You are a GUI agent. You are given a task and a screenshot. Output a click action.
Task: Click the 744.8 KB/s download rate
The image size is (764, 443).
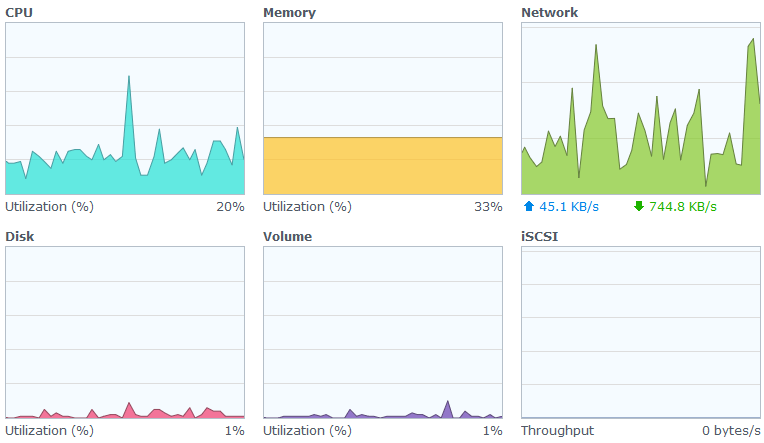coord(683,207)
